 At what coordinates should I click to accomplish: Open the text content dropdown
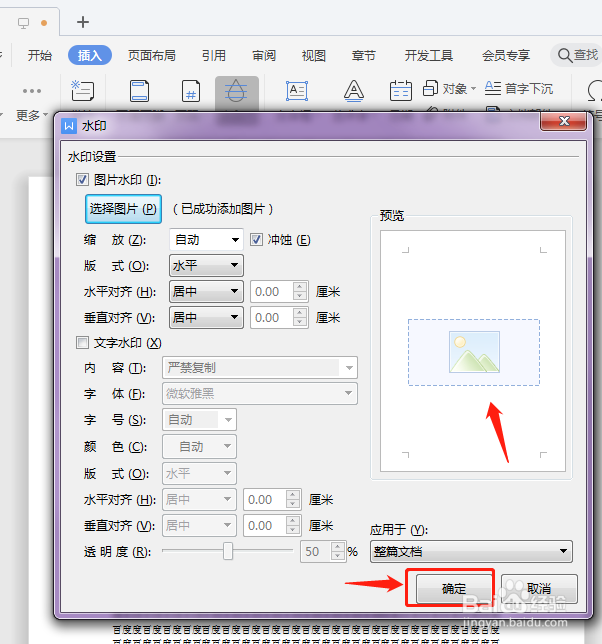(x=260, y=368)
